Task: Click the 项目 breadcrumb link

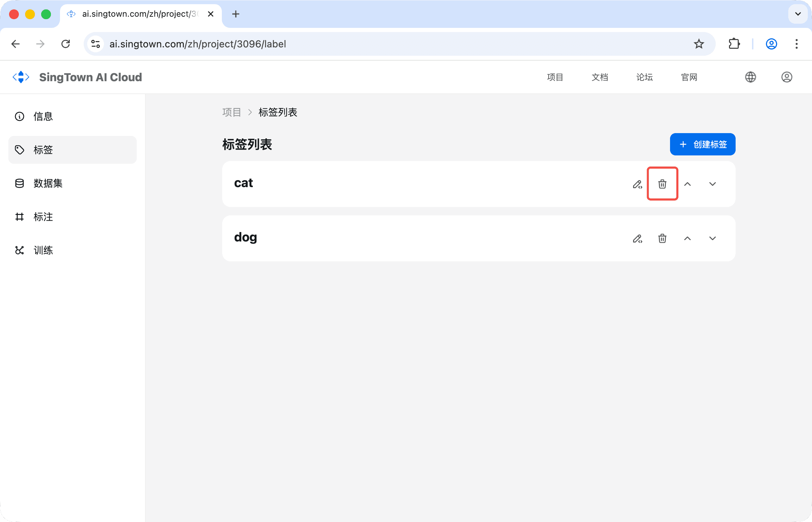Action: click(232, 112)
